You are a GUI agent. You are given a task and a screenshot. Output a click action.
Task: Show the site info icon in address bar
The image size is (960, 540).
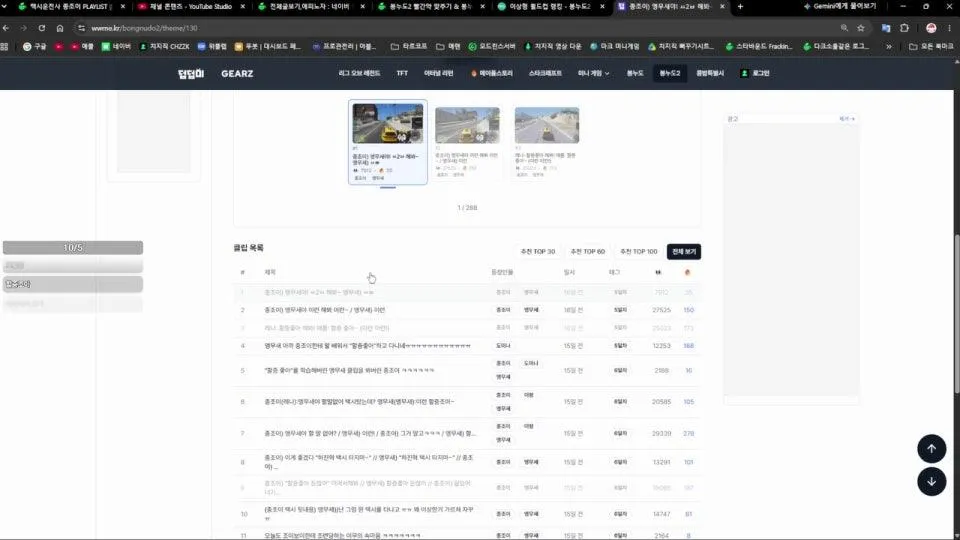click(x=81, y=28)
